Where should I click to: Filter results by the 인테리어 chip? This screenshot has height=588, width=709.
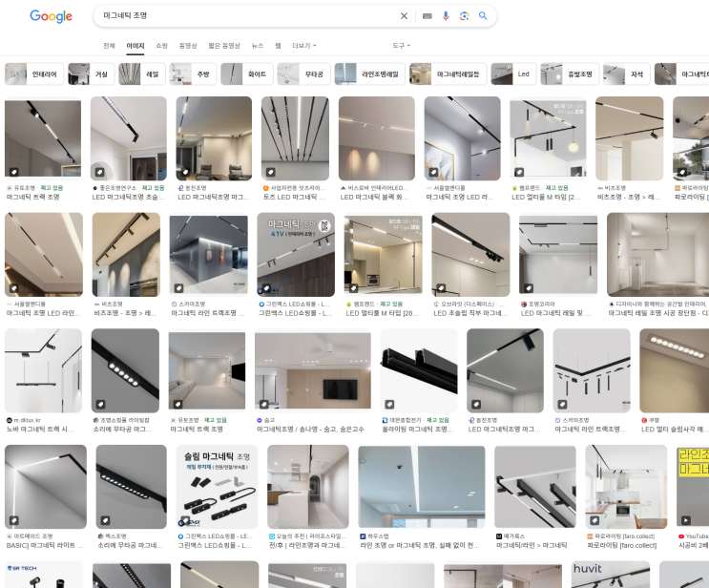34,74
